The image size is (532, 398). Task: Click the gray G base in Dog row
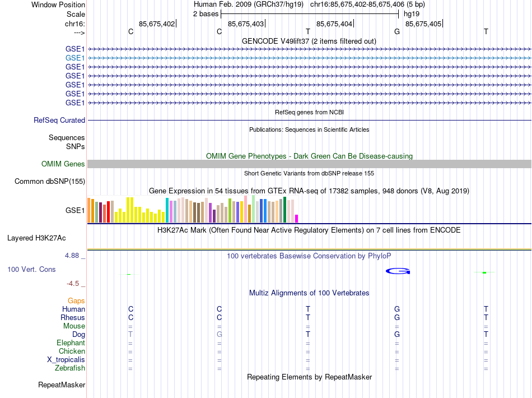click(x=219, y=335)
